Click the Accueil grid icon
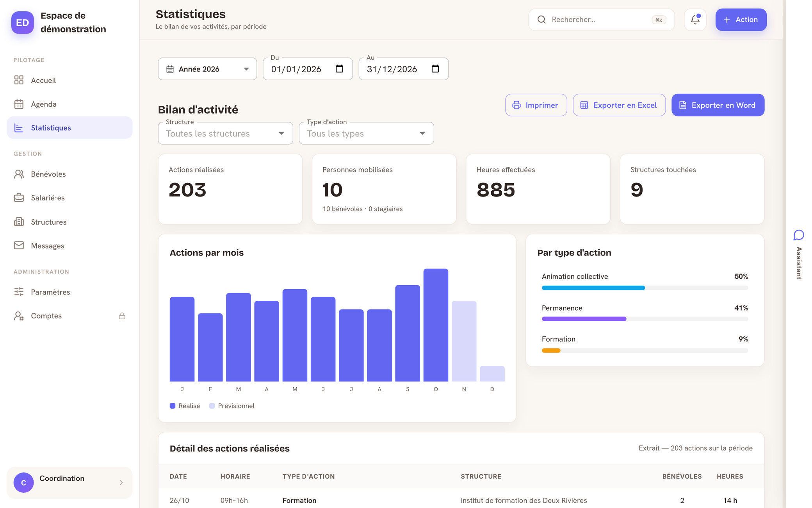The height and width of the screenshot is (508, 812). point(19,80)
